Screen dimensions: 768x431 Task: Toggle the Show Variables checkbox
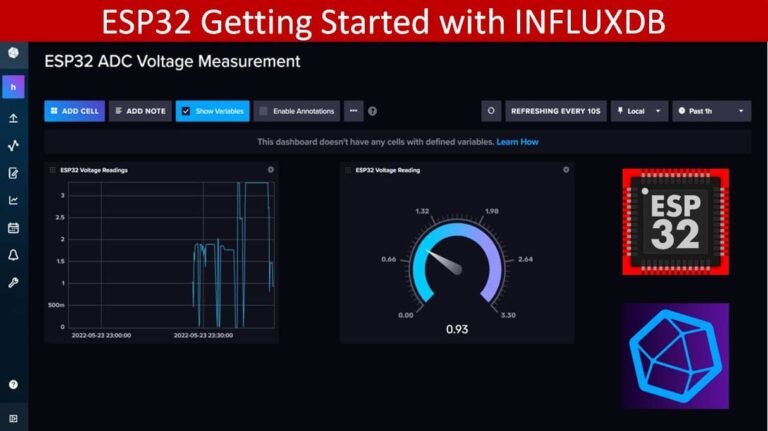[x=186, y=111]
